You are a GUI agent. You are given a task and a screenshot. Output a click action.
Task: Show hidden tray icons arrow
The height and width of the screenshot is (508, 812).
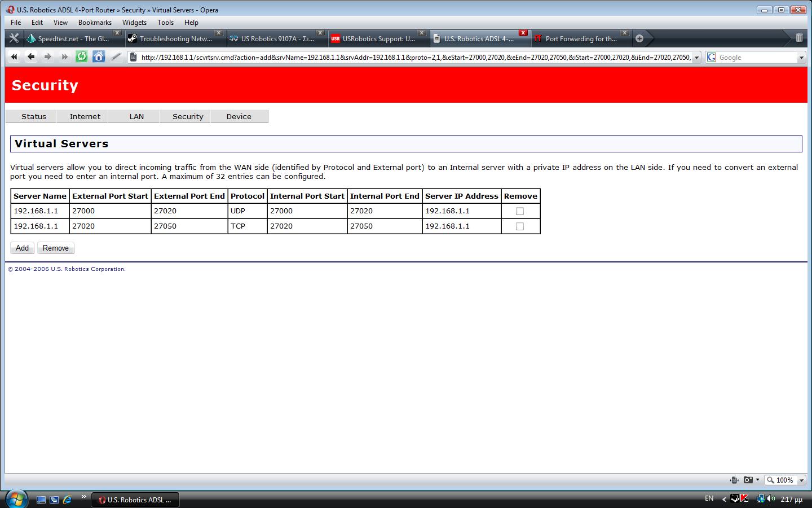tap(724, 499)
